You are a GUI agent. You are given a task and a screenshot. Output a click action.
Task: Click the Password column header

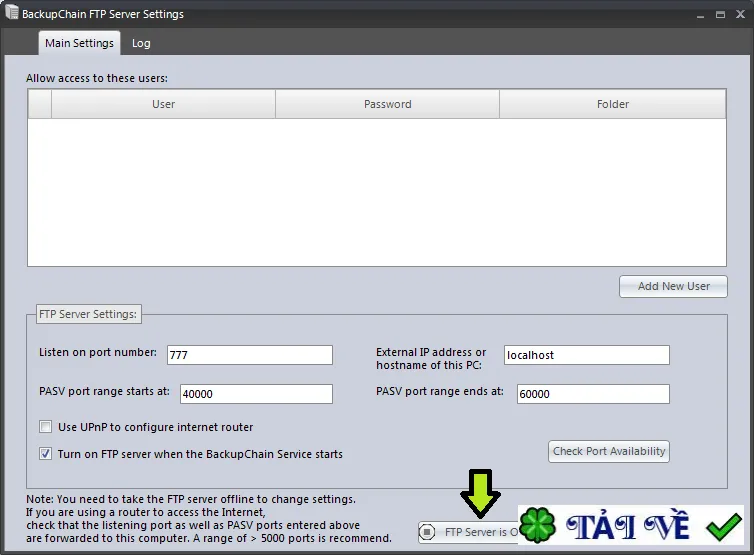click(388, 104)
